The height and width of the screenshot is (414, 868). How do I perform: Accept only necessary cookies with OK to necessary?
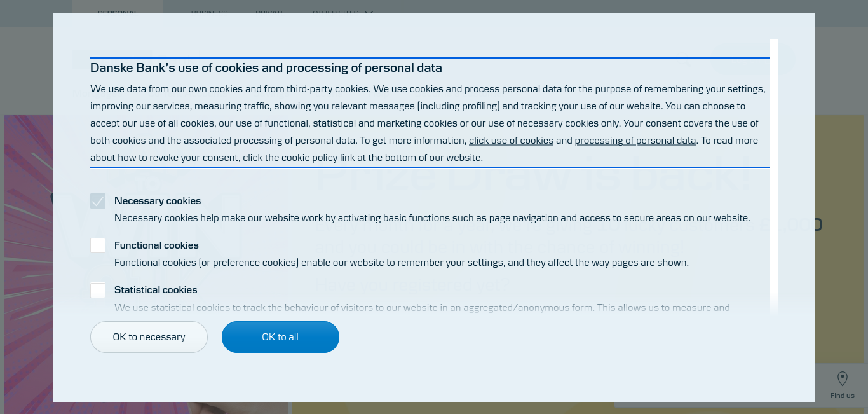[149, 337]
